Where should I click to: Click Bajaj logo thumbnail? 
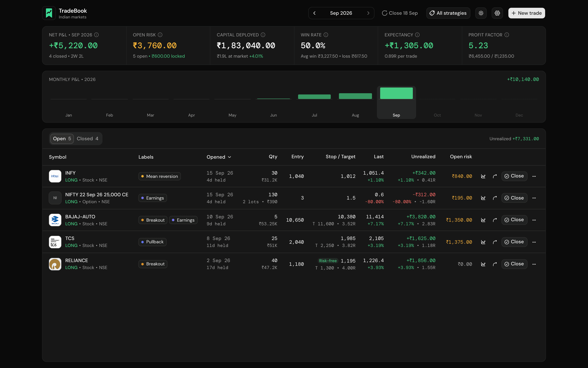click(55, 220)
